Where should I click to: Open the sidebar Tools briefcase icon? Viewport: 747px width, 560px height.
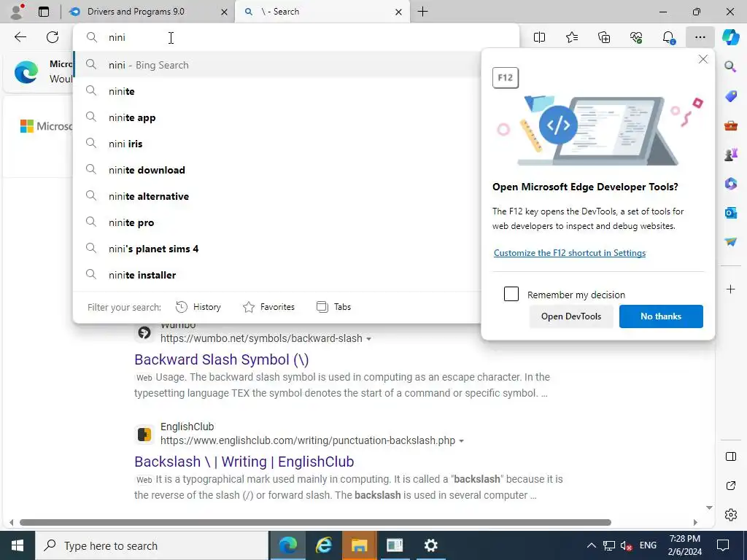click(x=730, y=125)
